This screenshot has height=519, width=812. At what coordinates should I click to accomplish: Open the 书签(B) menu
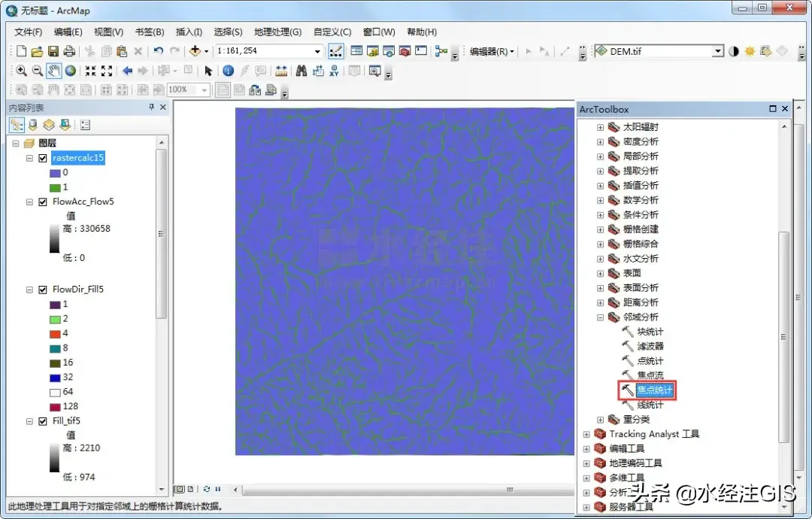(x=149, y=32)
